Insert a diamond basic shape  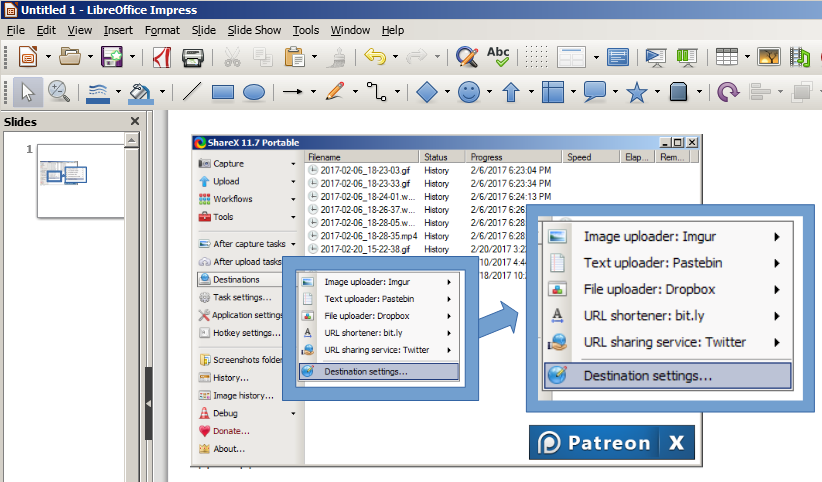[x=427, y=92]
